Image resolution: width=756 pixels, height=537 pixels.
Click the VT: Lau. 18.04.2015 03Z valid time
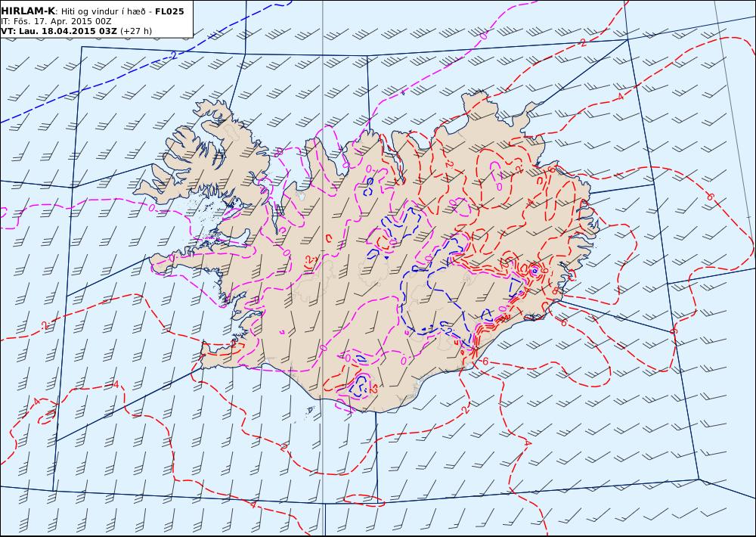pyautogui.click(x=59, y=31)
